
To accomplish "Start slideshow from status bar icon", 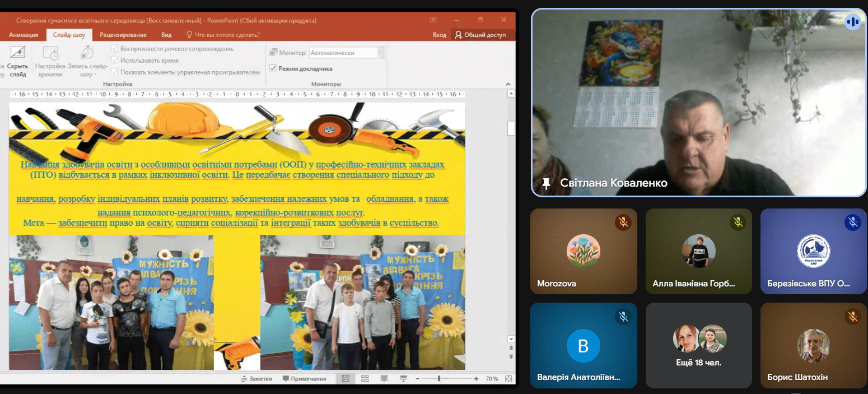I will coord(403,378).
